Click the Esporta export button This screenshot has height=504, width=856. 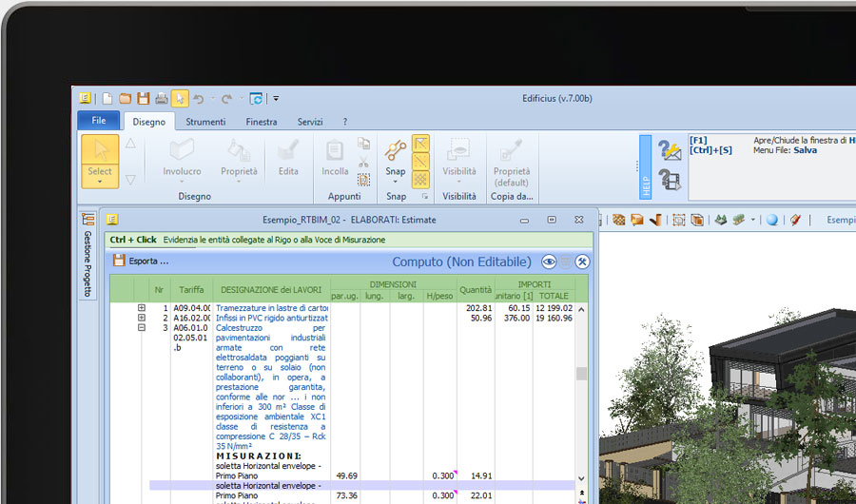141,261
